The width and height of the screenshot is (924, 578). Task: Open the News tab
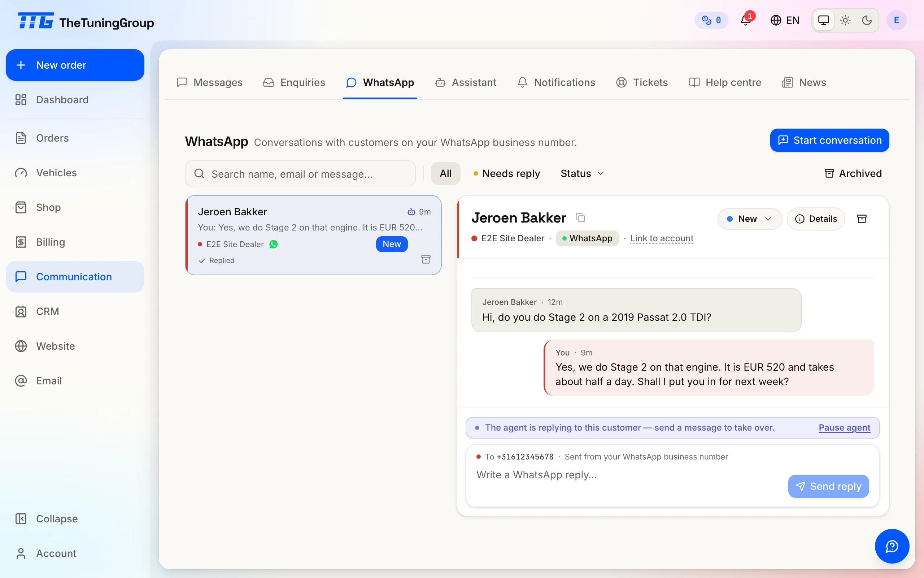[x=804, y=83]
